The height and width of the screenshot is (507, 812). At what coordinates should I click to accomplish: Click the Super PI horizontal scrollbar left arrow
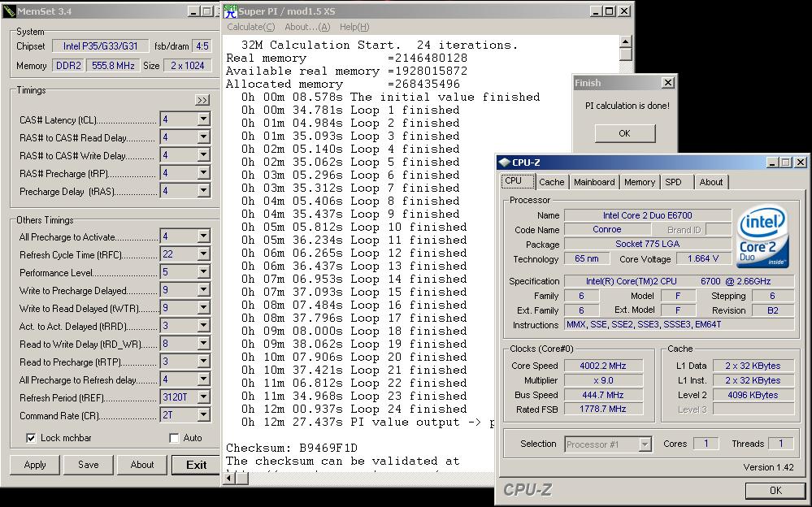tap(230, 479)
